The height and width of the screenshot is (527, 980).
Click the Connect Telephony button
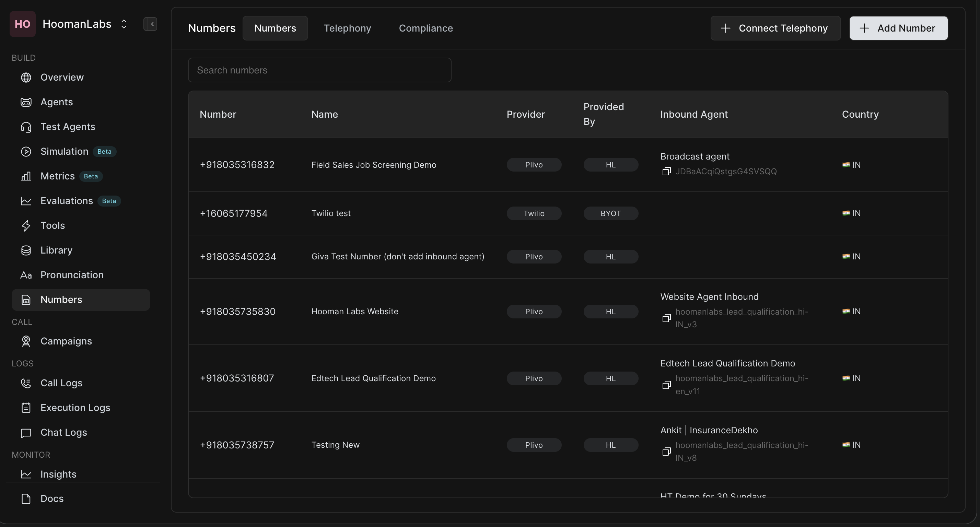point(775,28)
